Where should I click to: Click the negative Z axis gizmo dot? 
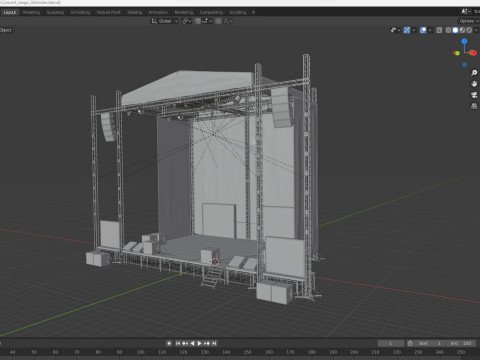pos(465,65)
